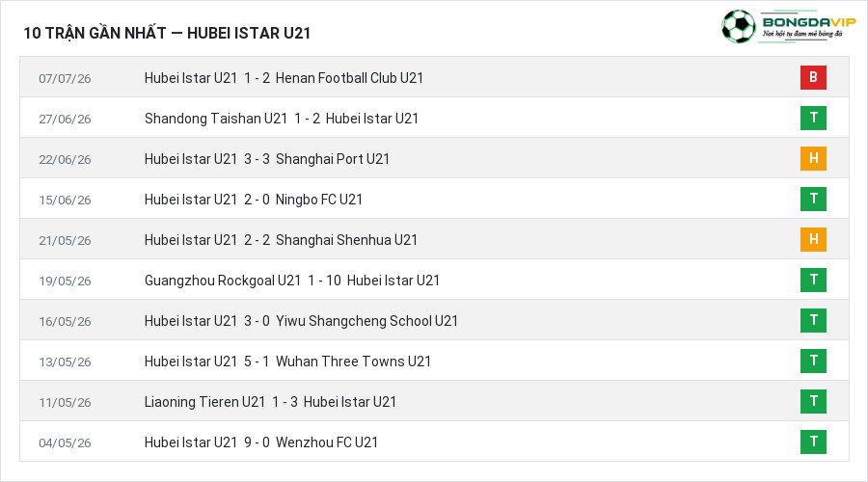Select the 3 - 3 Shanghai Port score

[257, 159]
